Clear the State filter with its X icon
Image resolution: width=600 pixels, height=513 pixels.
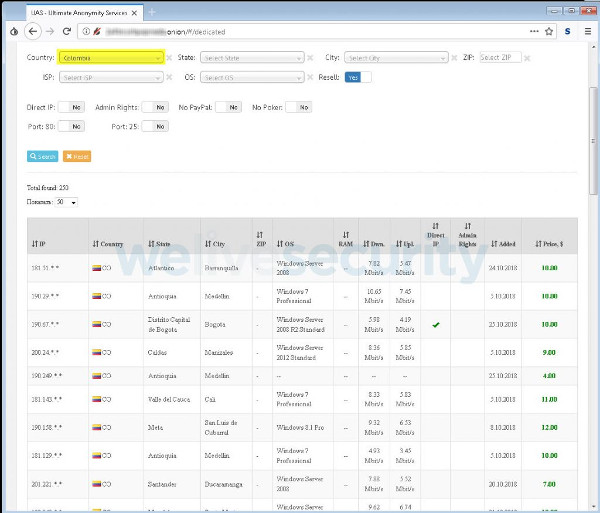tap(311, 58)
